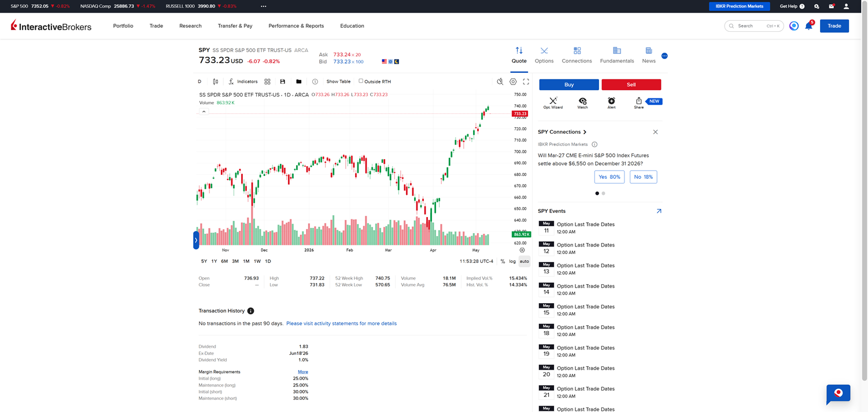This screenshot has width=868, height=412.
Task: Open the IBot assistant circle icon in the header
Action: [x=794, y=26]
